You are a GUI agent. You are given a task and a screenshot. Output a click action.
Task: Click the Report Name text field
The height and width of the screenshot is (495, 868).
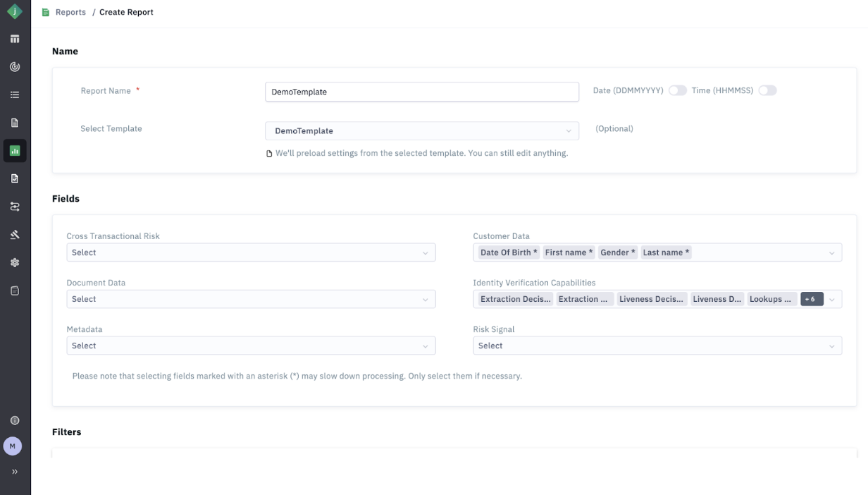pyautogui.click(x=421, y=92)
